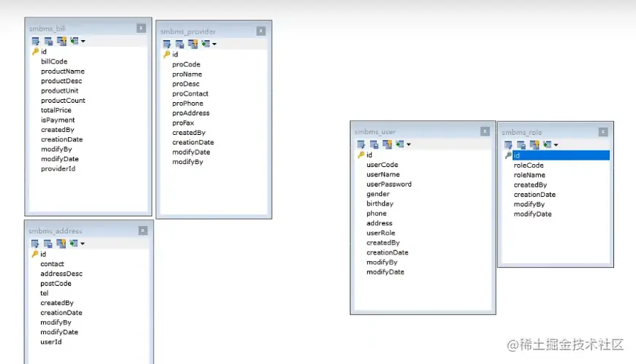Viewport: 636px width, 364px height.
Task: Open the dropdown arrow in smbms_user toolbar
Action: [x=409, y=144]
